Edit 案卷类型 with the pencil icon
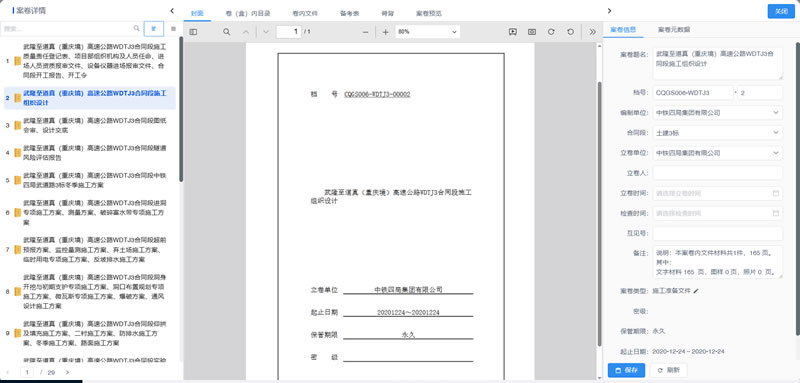800x383 pixels. (695, 291)
